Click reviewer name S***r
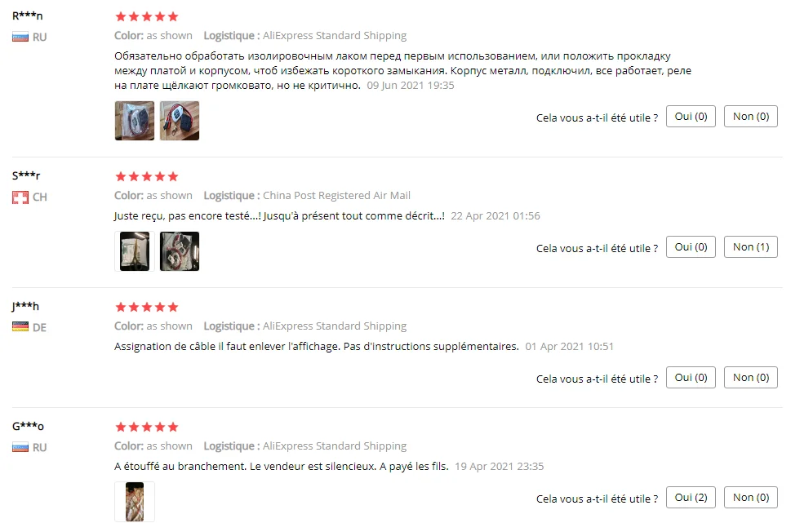The image size is (791, 532). point(26,175)
